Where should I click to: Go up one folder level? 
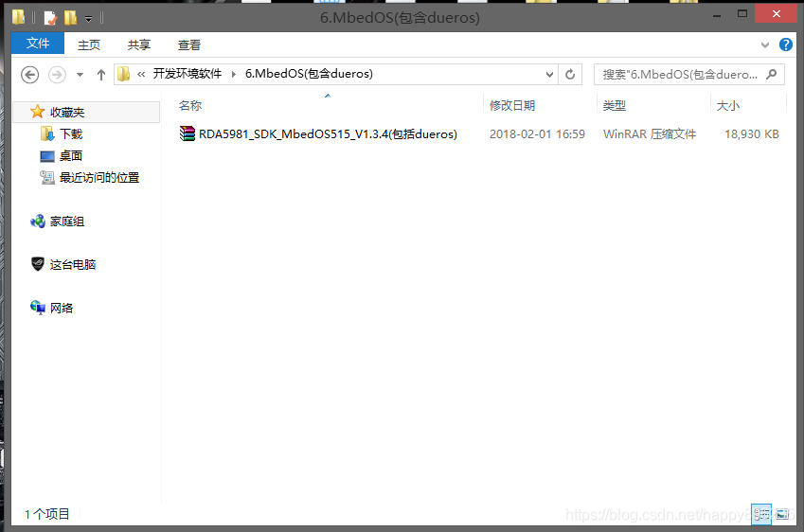(x=101, y=75)
